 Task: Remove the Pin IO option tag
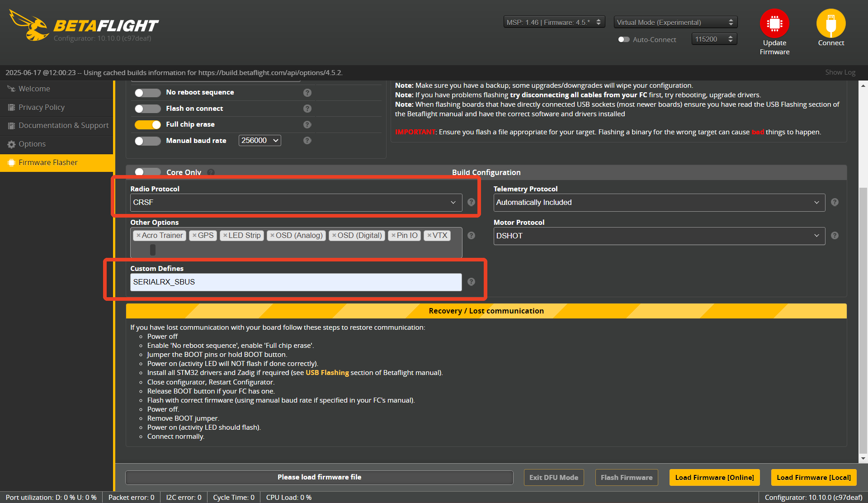tap(393, 235)
